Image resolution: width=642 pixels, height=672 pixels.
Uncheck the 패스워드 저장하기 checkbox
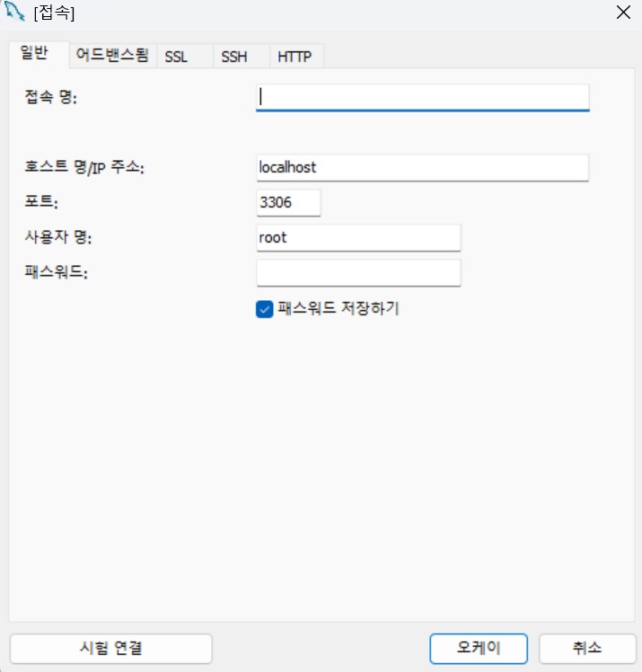(264, 309)
